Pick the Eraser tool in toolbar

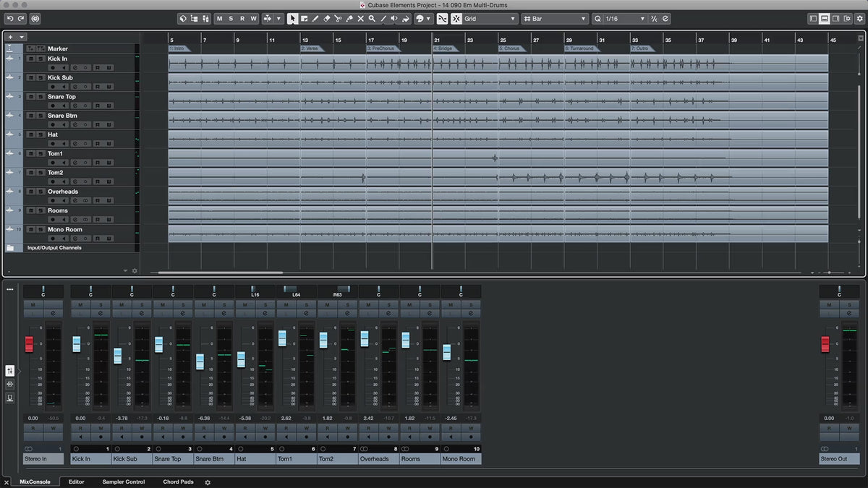[x=326, y=19]
